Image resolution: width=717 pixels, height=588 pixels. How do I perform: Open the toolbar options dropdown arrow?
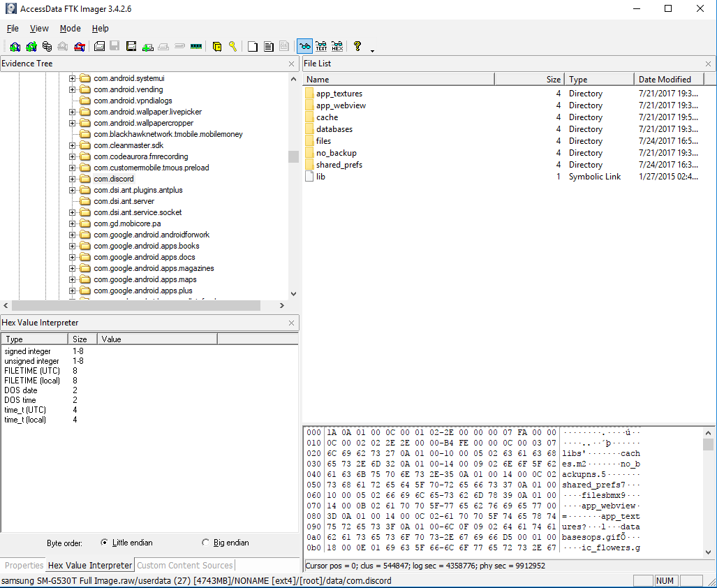point(372,51)
